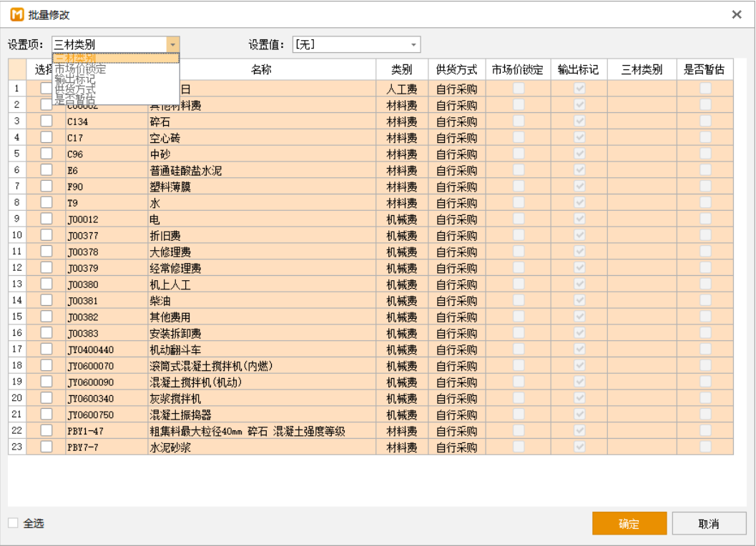The height and width of the screenshot is (546, 756).
Task: Toggle 市场价锁定 checkbox for 电 row
Action: click(x=519, y=219)
